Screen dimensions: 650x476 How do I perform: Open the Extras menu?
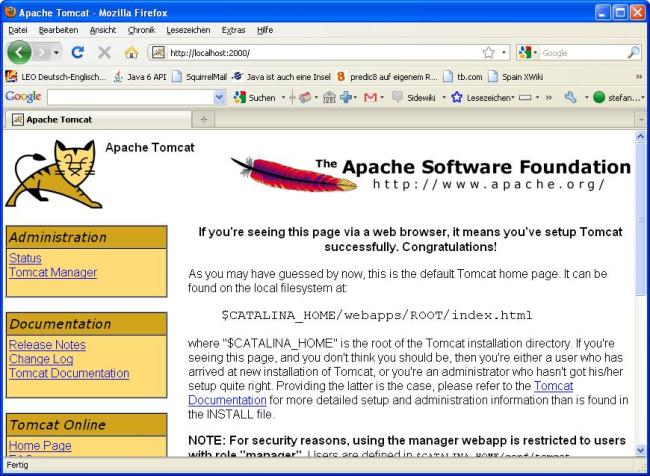[233, 30]
